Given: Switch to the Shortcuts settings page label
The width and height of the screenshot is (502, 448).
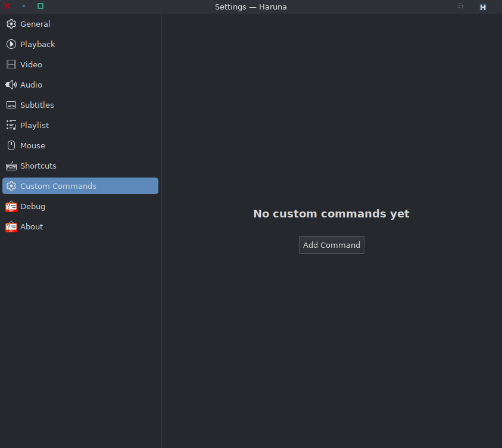Looking at the screenshot, I should click(x=38, y=166).
